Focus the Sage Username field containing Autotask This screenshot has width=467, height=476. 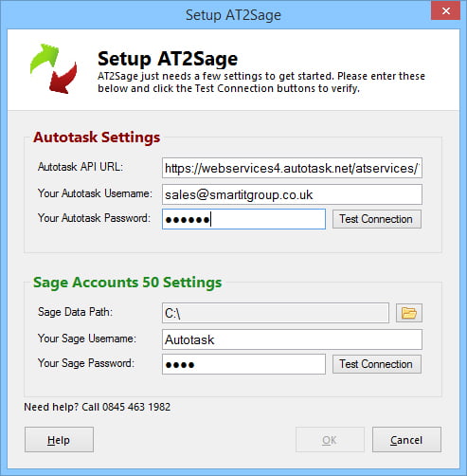point(292,339)
